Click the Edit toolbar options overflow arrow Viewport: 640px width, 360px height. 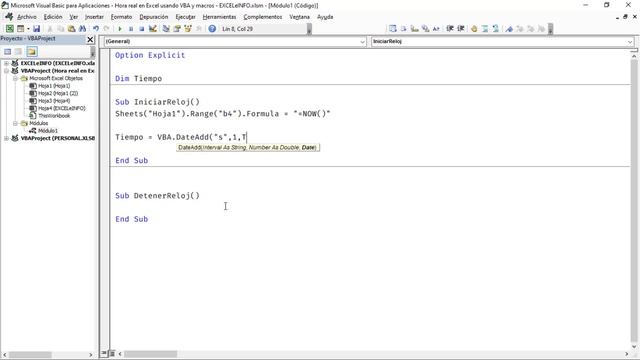pos(550,29)
